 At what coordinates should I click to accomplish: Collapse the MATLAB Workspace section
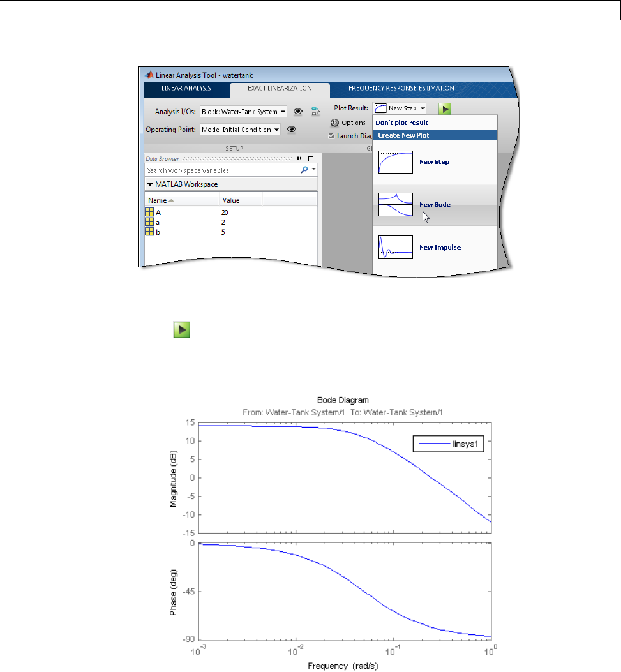[150, 184]
